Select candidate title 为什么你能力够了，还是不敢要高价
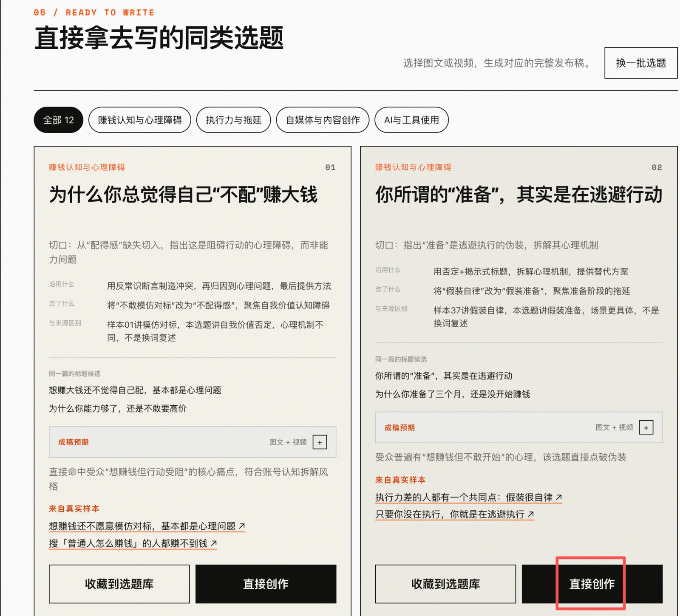Image resolution: width=680 pixels, height=616 pixels. tap(118, 408)
